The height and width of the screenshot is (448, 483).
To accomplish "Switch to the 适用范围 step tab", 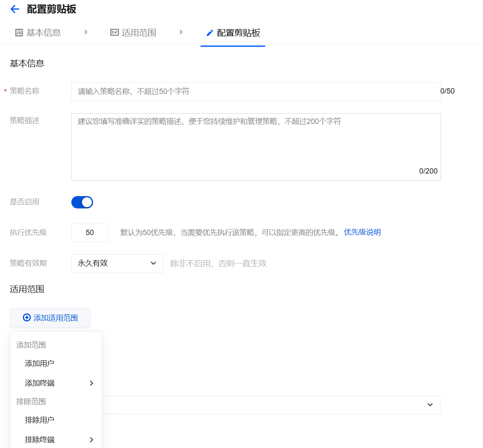I will click(133, 33).
